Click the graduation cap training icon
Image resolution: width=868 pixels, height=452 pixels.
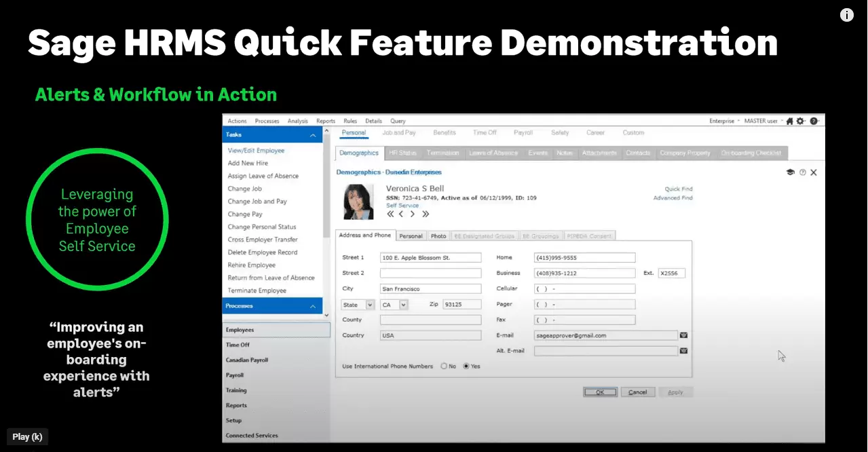pos(791,172)
